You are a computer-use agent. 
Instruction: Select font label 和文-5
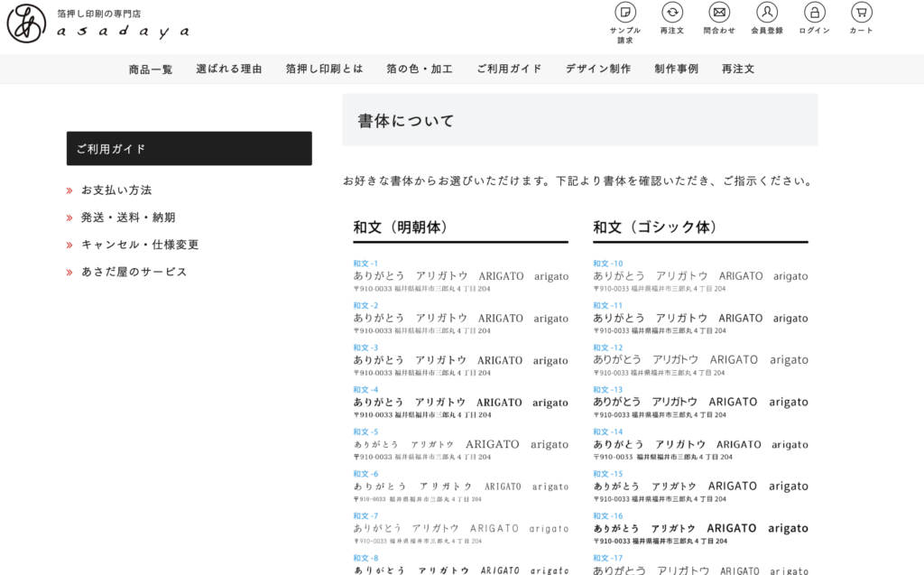click(365, 431)
